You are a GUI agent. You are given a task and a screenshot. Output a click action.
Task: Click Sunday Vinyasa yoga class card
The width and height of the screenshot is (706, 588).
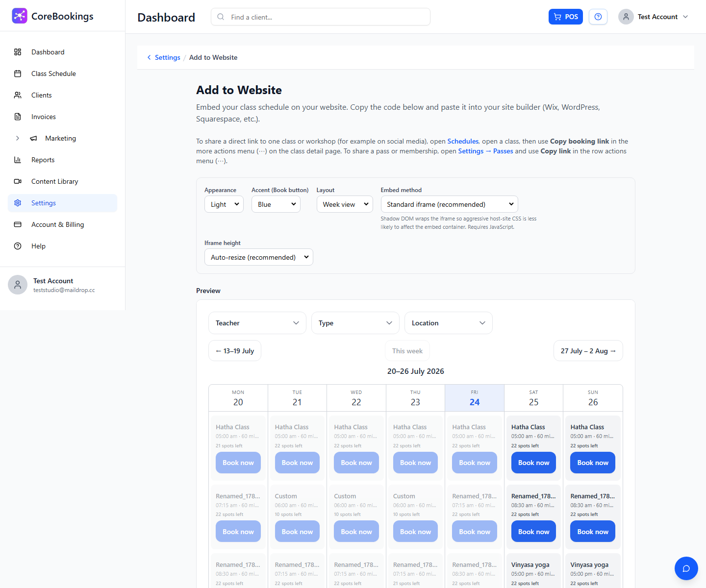click(x=593, y=571)
